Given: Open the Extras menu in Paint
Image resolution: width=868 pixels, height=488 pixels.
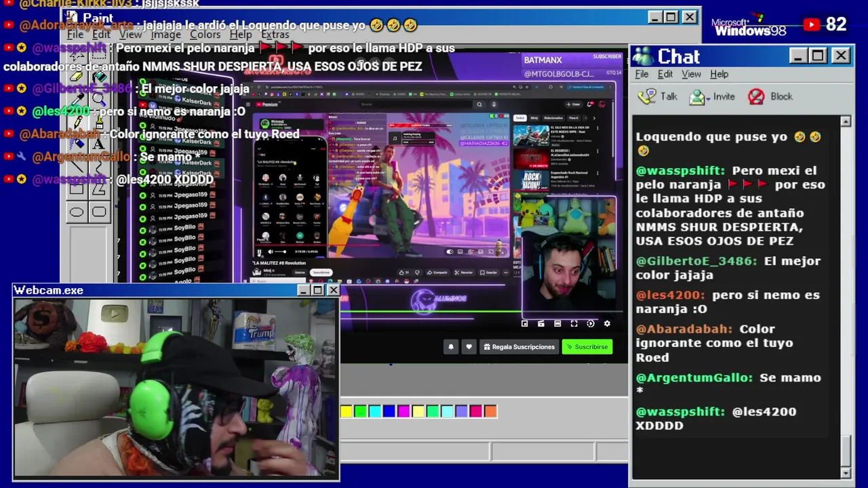Looking at the screenshot, I should click(275, 35).
